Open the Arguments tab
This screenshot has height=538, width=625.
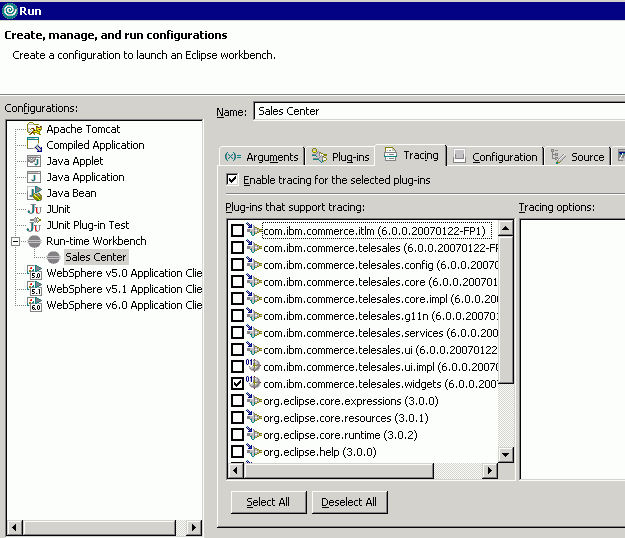click(262, 157)
